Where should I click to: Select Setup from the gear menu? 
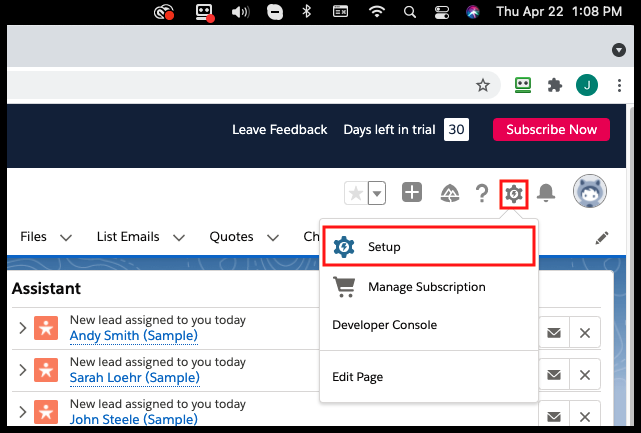click(x=428, y=246)
